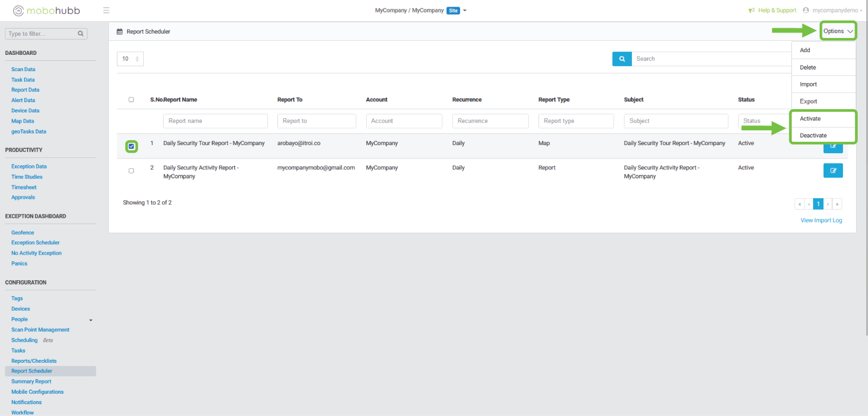Click the Help & Support megaphone icon
Screen dimensions: 868x416
pos(751,10)
